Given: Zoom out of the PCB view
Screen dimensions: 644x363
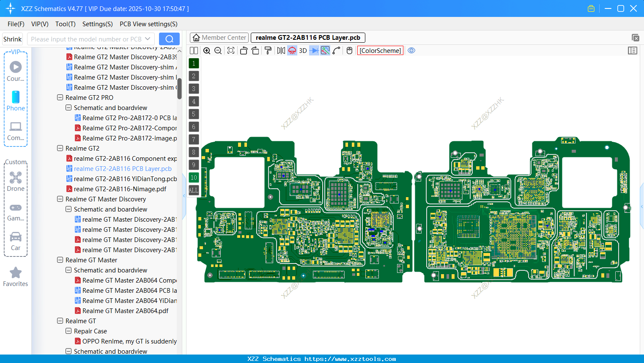Looking at the screenshot, I should point(218,51).
